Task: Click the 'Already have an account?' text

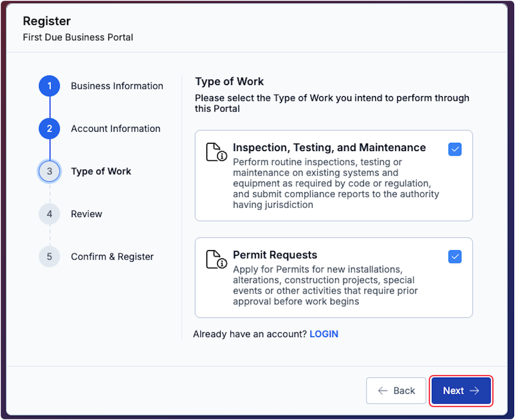Action: coord(250,334)
